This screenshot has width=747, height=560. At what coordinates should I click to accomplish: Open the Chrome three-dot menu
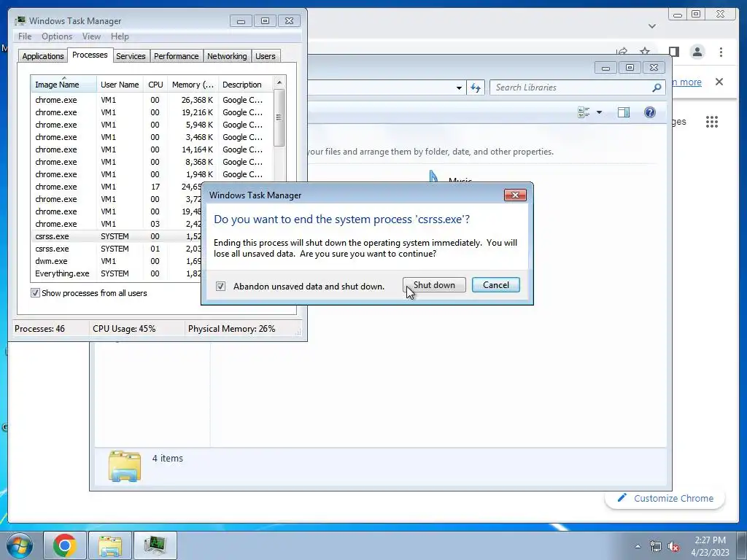(721, 52)
